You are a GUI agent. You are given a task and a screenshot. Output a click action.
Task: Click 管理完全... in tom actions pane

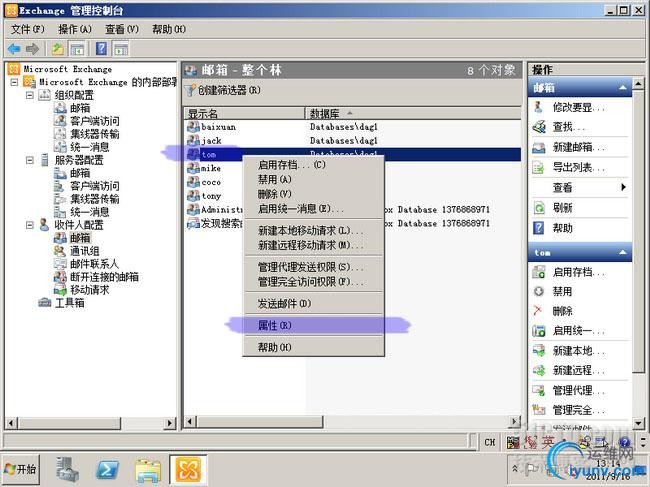coord(578,410)
